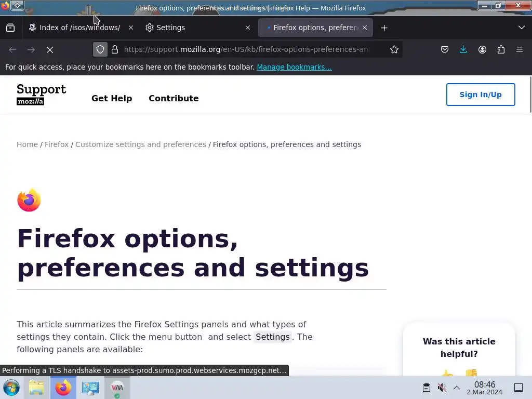Select the Firefox options, preferences tab
Image resolution: width=532 pixels, height=399 pixels.
[315, 28]
